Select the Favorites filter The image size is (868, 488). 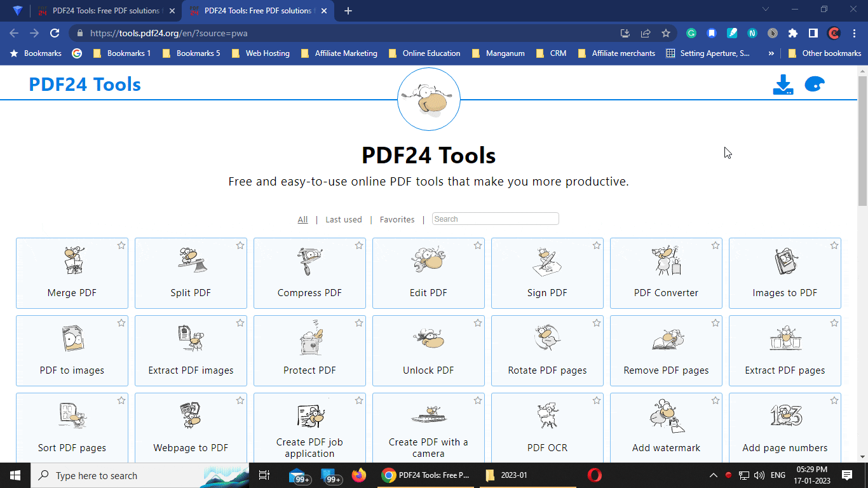coord(397,219)
